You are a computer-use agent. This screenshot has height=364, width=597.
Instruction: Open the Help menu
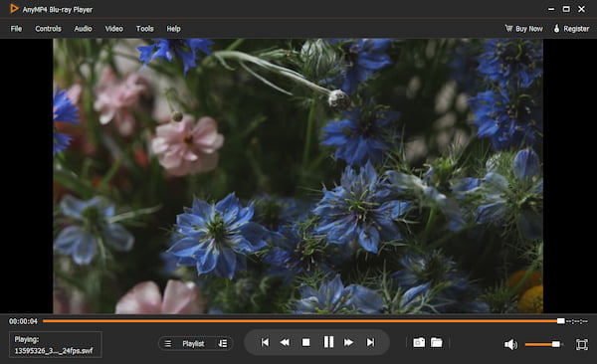point(173,29)
